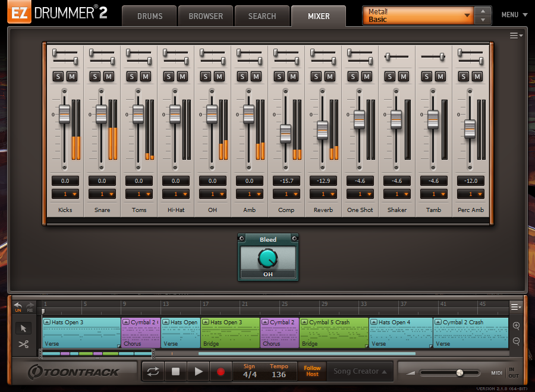Open Cymbal 2 Crash block menu icon
535x392 pixels.
click(x=438, y=322)
